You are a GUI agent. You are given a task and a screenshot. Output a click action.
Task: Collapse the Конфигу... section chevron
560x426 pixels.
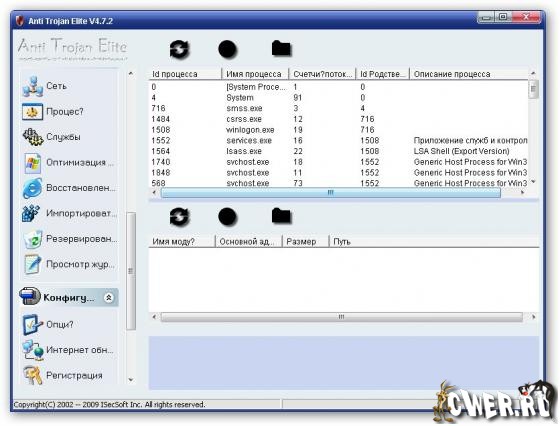click(x=109, y=297)
